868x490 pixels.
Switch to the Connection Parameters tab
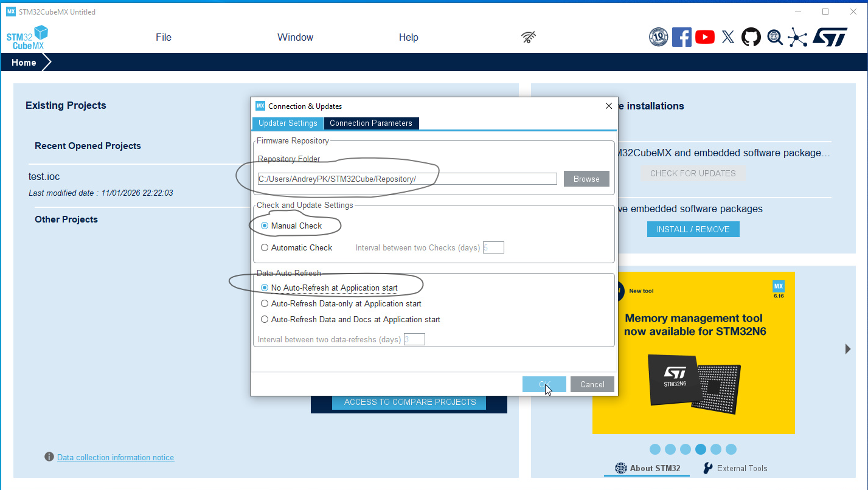(371, 123)
